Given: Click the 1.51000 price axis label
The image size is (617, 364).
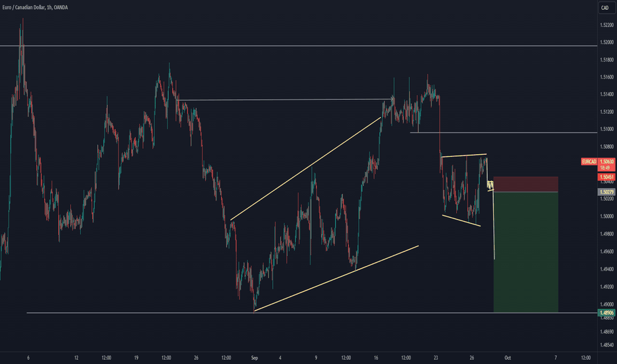Looking at the screenshot, I should [607, 129].
